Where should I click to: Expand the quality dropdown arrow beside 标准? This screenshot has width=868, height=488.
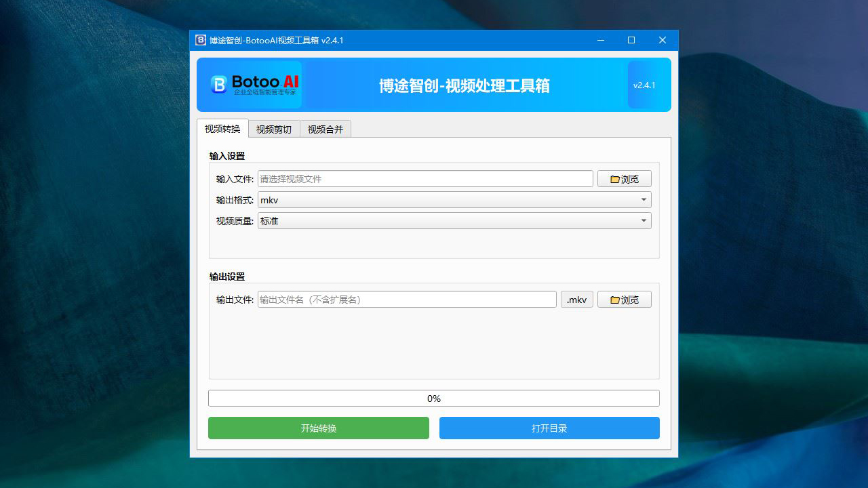pyautogui.click(x=643, y=220)
